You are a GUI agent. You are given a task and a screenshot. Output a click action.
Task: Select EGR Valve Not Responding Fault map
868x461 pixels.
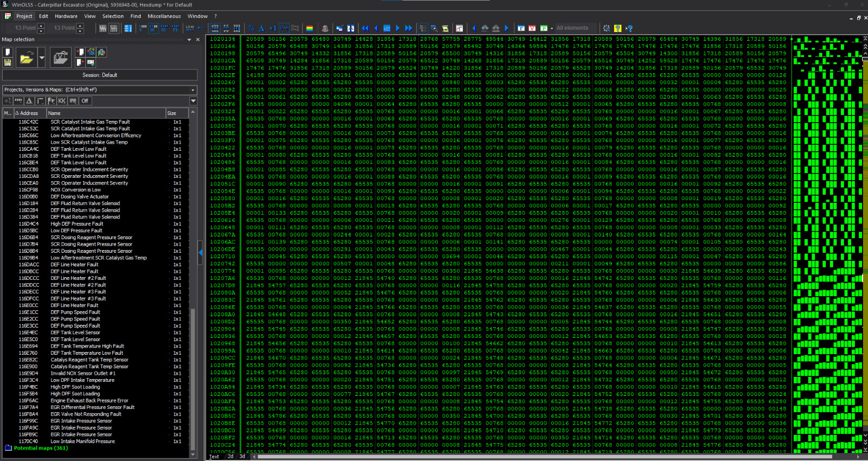tap(86, 414)
